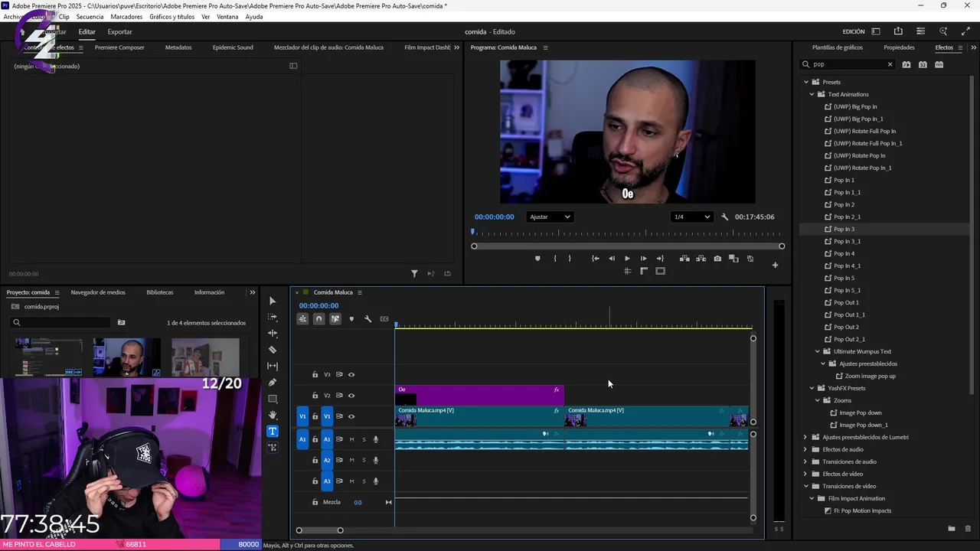Select the Ripple Edit tool
Image resolution: width=980 pixels, height=551 pixels.
coord(273,333)
